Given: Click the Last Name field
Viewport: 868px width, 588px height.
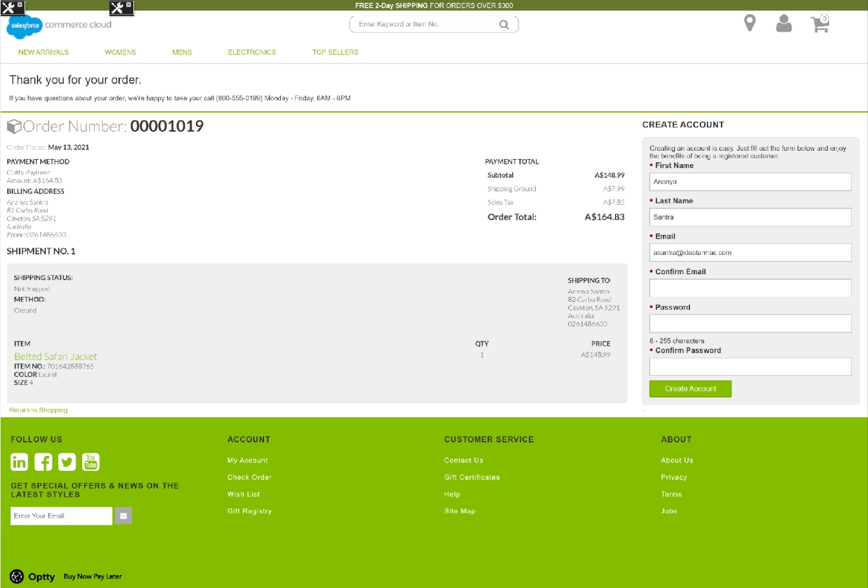Looking at the screenshot, I should point(750,217).
